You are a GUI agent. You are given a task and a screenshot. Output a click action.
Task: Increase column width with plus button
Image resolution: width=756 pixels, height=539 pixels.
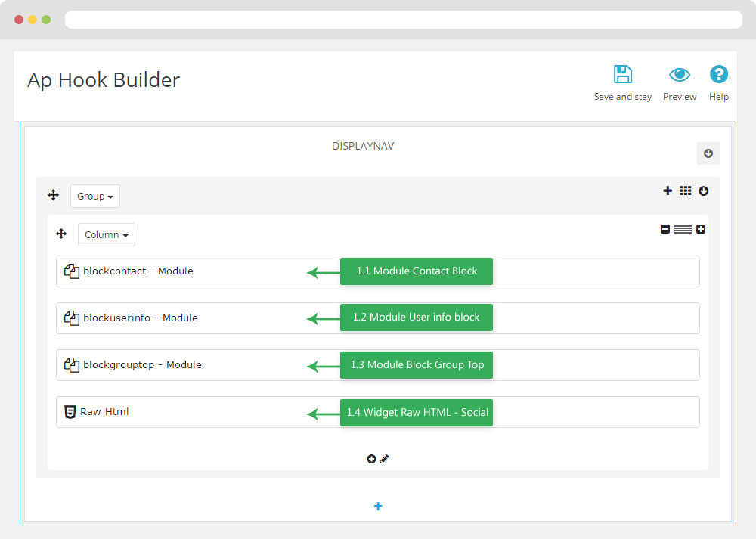(701, 229)
